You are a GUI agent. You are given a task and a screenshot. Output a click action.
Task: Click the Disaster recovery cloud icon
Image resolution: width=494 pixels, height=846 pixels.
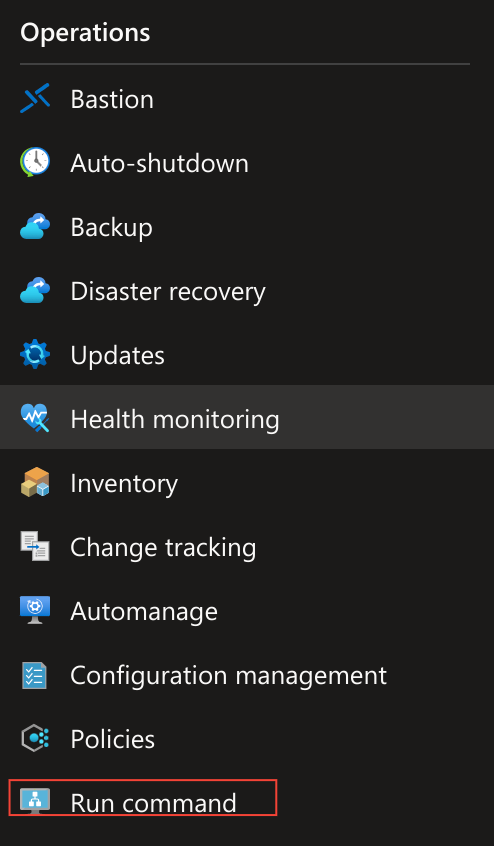[35, 290]
